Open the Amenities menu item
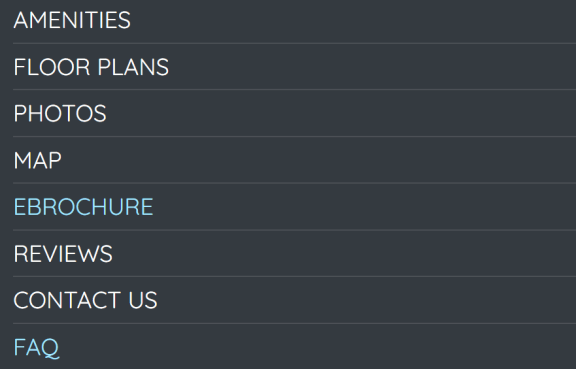 pyautogui.click(x=72, y=20)
